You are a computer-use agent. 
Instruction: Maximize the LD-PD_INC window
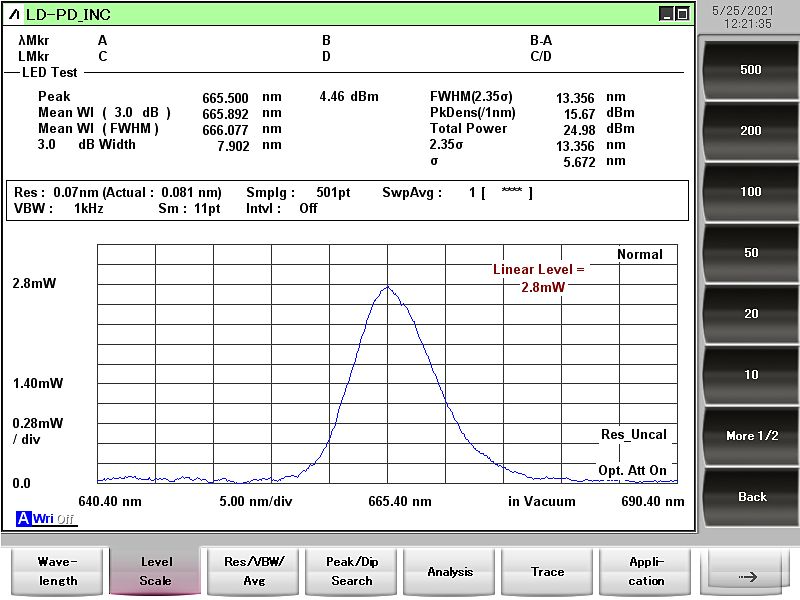point(682,14)
